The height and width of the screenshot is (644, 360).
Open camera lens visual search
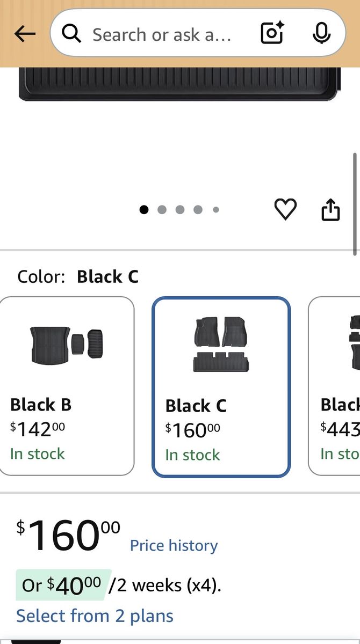click(272, 34)
